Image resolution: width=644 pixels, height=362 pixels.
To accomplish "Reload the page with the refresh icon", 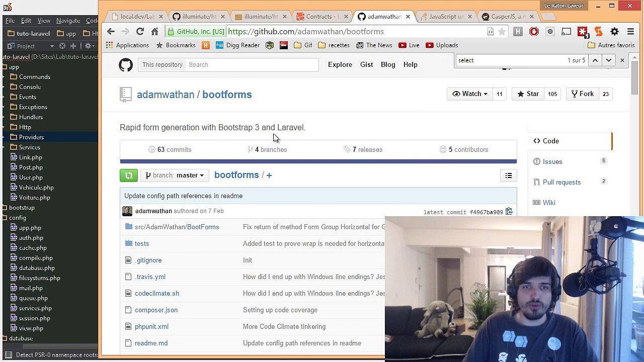I will coord(140,32).
